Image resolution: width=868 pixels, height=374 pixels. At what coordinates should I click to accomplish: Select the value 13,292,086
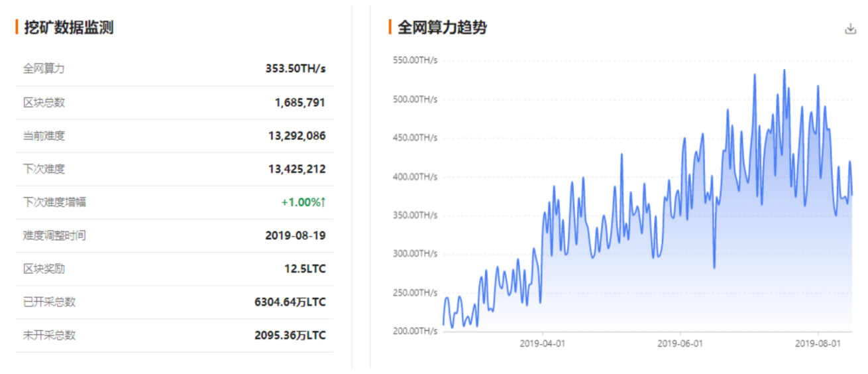coord(297,136)
